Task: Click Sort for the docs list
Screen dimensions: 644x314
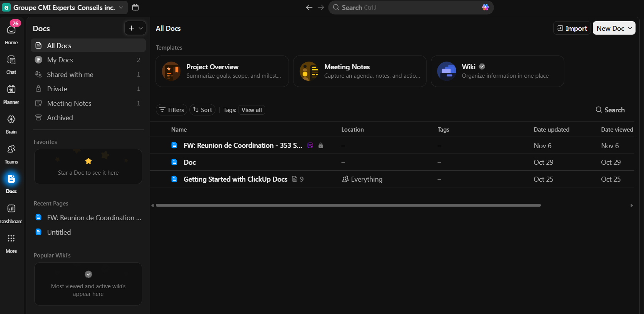Action: (x=202, y=110)
